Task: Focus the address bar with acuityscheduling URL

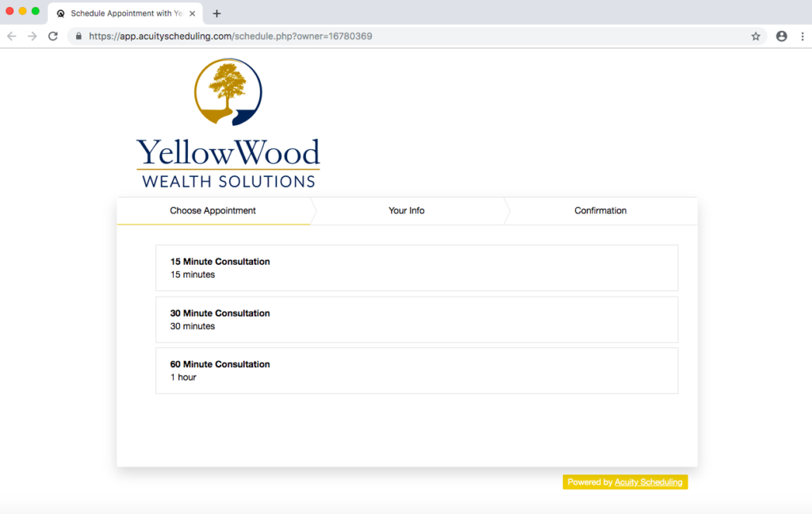Action: coord(396,36)
